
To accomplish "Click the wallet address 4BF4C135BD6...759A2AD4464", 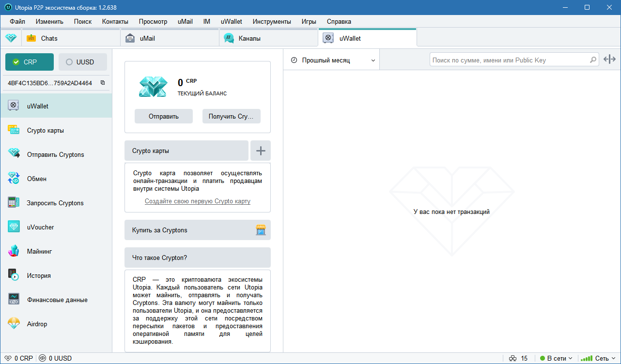I will pyautogui.click(x=50, y=83).
